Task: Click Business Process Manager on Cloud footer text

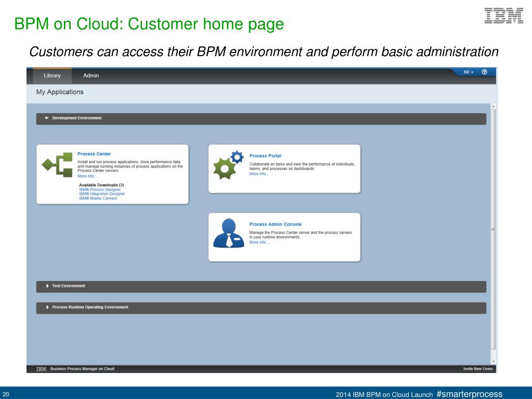Action: coord(83,369)
